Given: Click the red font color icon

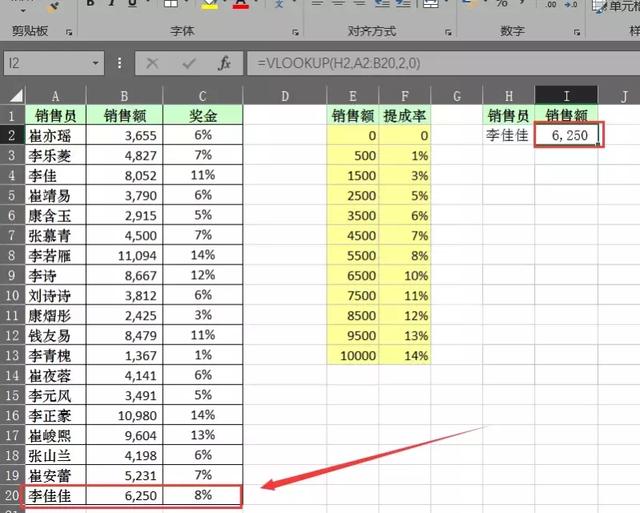Looking at the screenshot, I should coord(240,4).
